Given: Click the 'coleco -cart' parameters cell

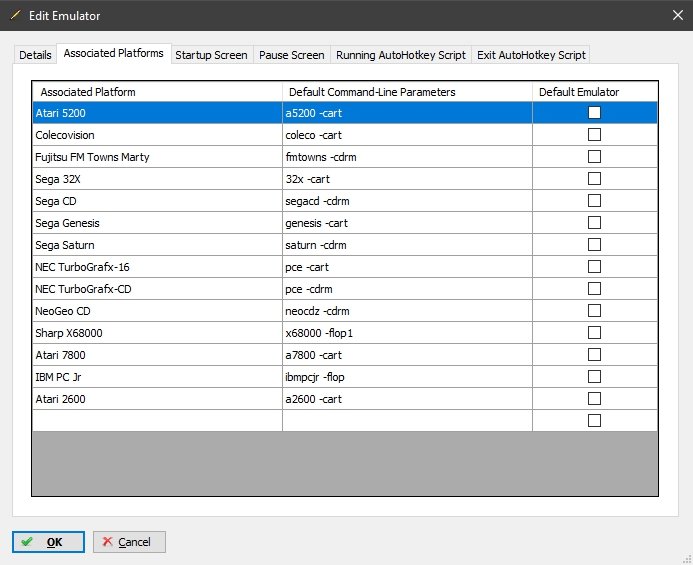Looking at the screenshot, I should coord(407,135).
